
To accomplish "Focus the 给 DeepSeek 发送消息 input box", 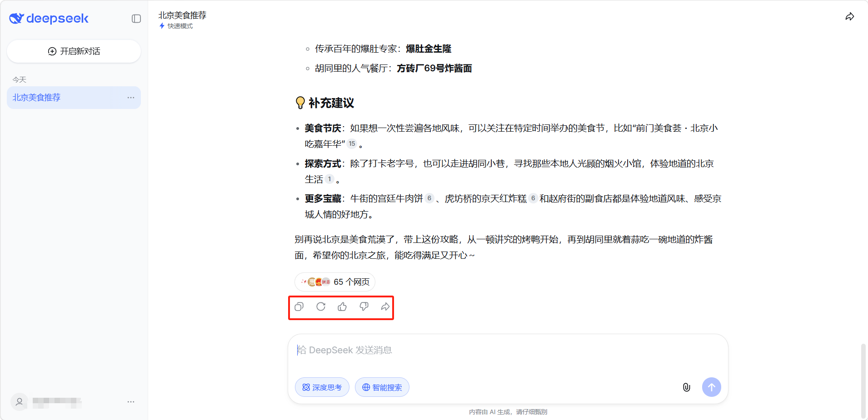I will pyautogui.click(x=508, y=350).
